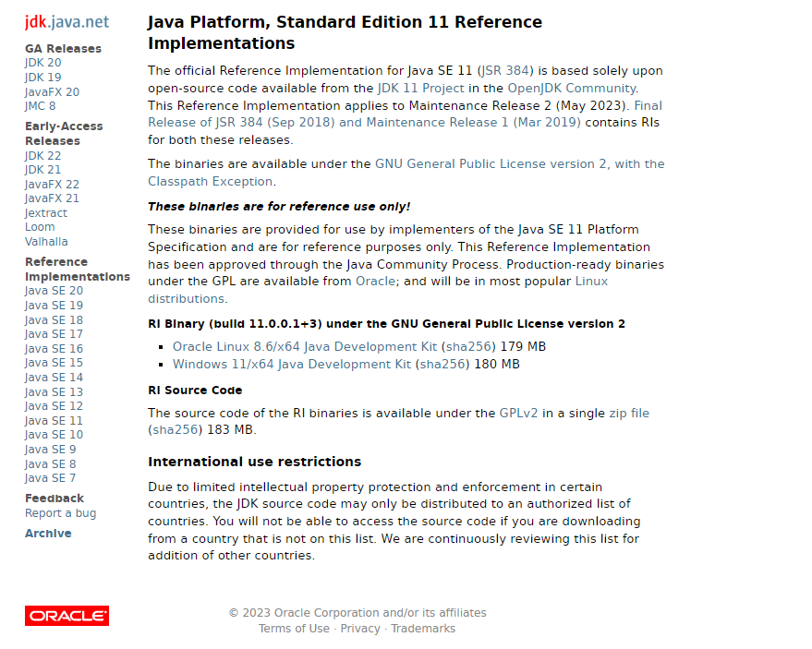The image size is (812, 649).
Task: Open the JDK 19 GA release
Action: (x=43, y=78)
